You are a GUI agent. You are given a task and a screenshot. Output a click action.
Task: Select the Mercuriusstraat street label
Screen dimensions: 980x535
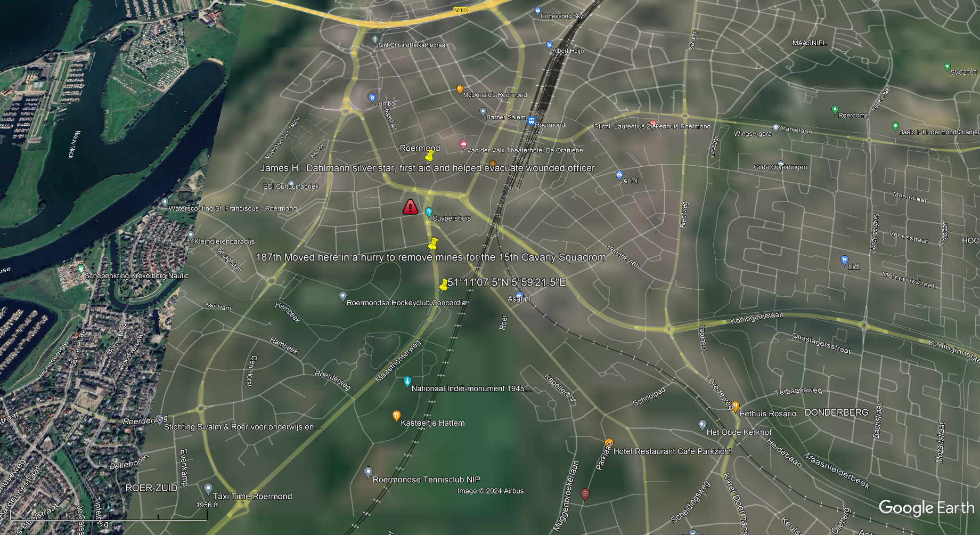908,280
